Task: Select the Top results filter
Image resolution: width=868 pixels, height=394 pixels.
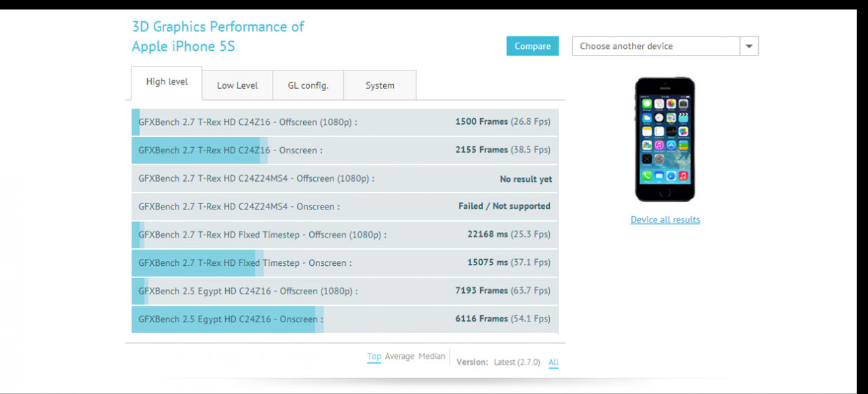Action: coord(374,357)
